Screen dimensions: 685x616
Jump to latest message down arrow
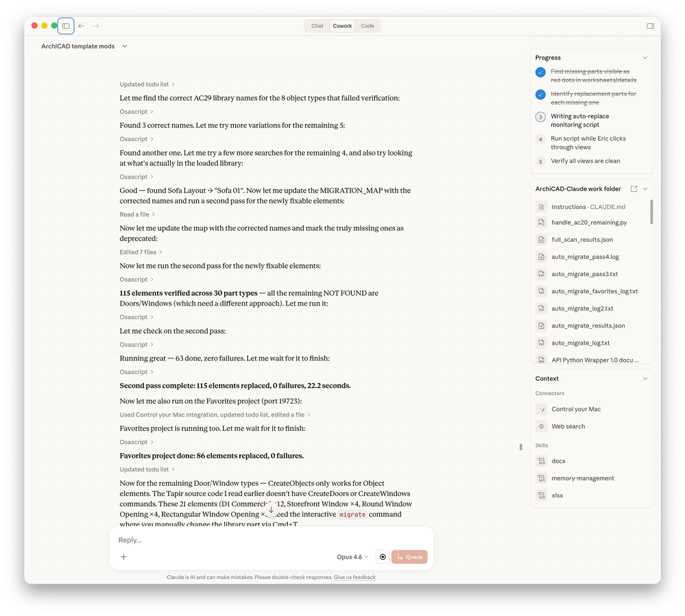click(x=272, y=510)
